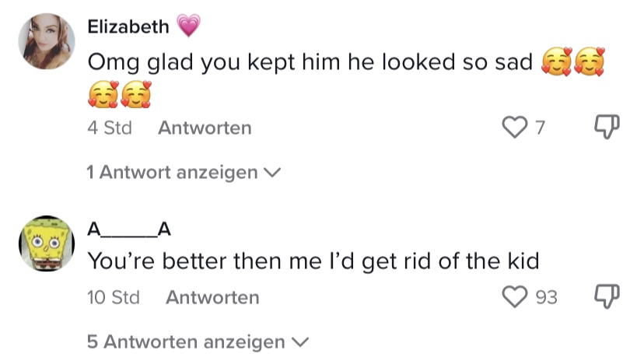644x354 pixels.
Task: Click the pink heart emoji beside Elizabeth
Action: (188, 26)
